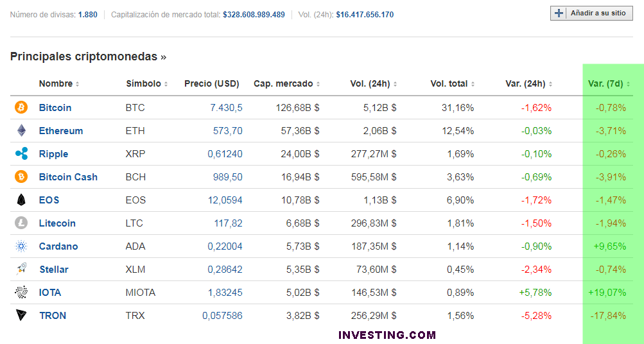This screenshot has width=644, height=344.
Task: Click the EOS logo icon
Action: [21, 200]
